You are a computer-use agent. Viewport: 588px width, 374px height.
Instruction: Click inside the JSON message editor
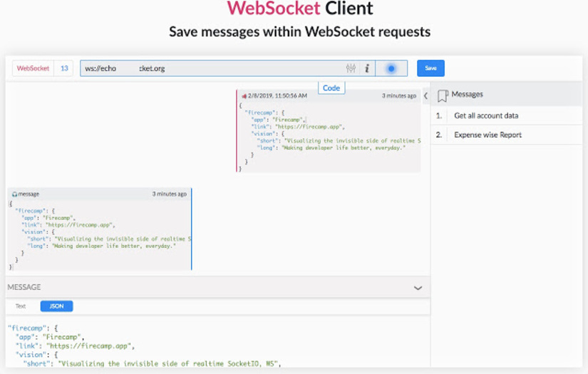(x=214, y=346)
